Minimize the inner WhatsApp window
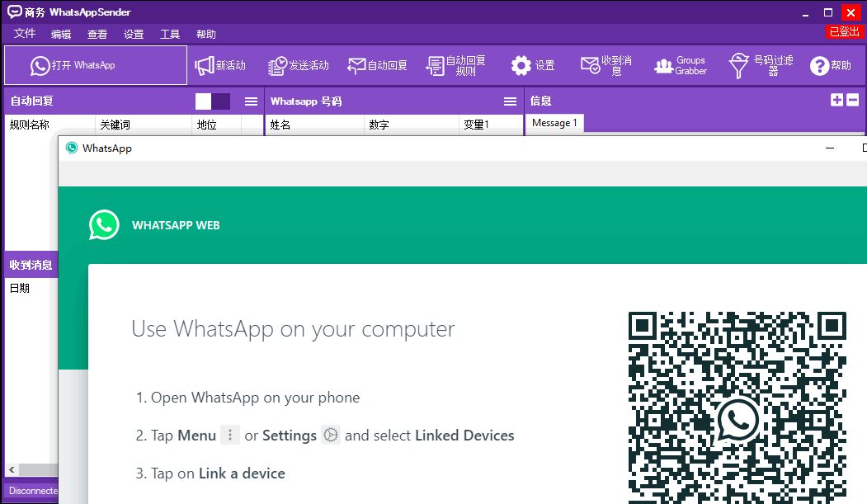This screenshot has width=867, height=504. click(x=830, y=148)
